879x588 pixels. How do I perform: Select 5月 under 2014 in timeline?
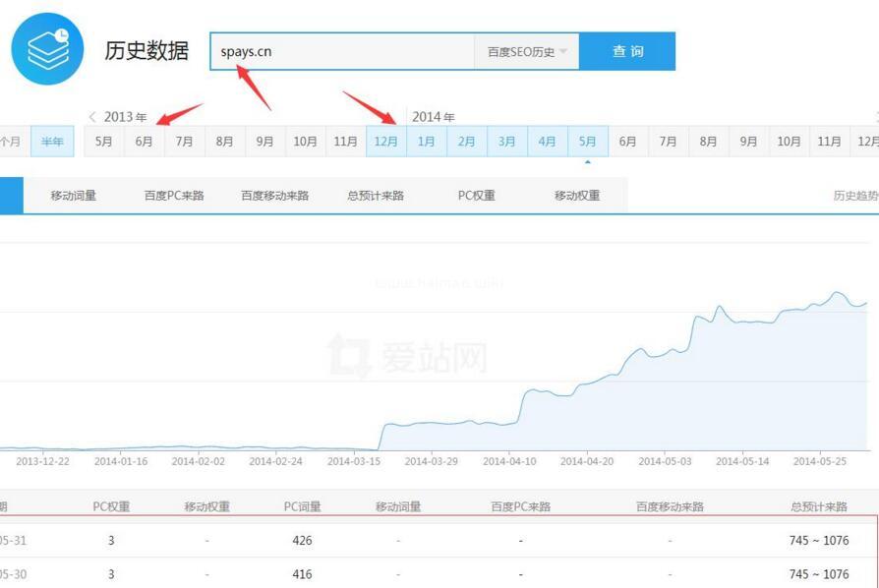587,142
